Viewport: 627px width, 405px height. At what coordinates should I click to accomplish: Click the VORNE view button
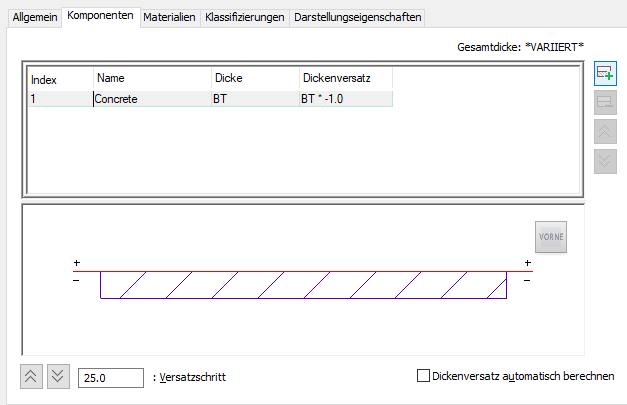pos(551,237)
